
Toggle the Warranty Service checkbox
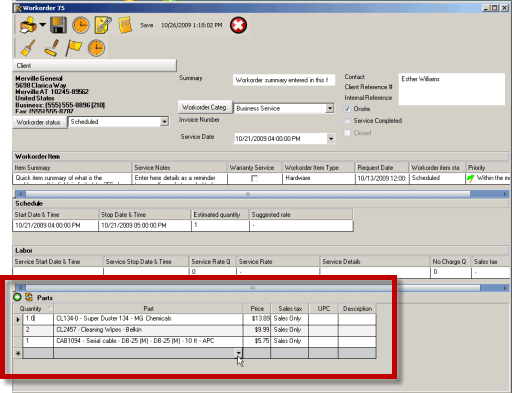(254, 179)
